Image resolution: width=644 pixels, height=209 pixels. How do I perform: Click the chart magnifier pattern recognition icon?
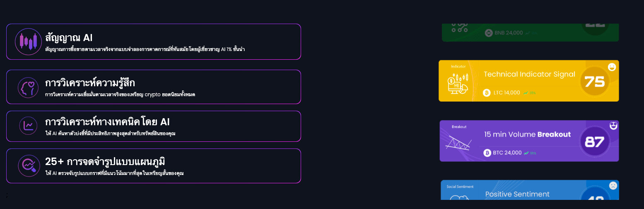pyautogui.click(x=29, y=165)
